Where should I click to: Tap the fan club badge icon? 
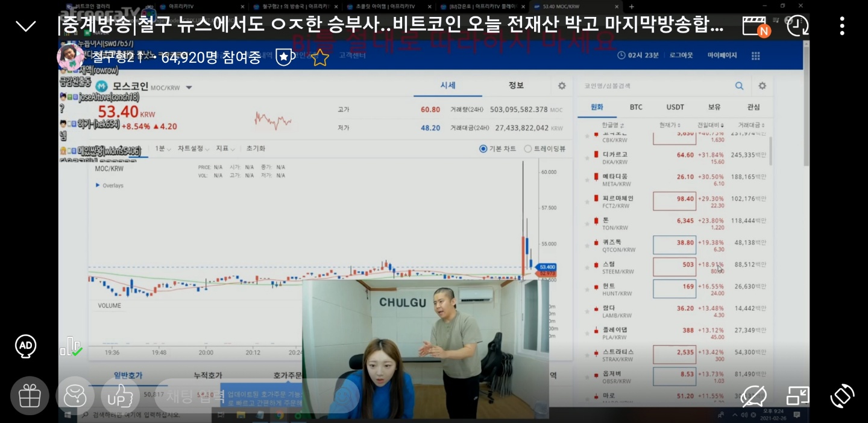pos(284,57)
